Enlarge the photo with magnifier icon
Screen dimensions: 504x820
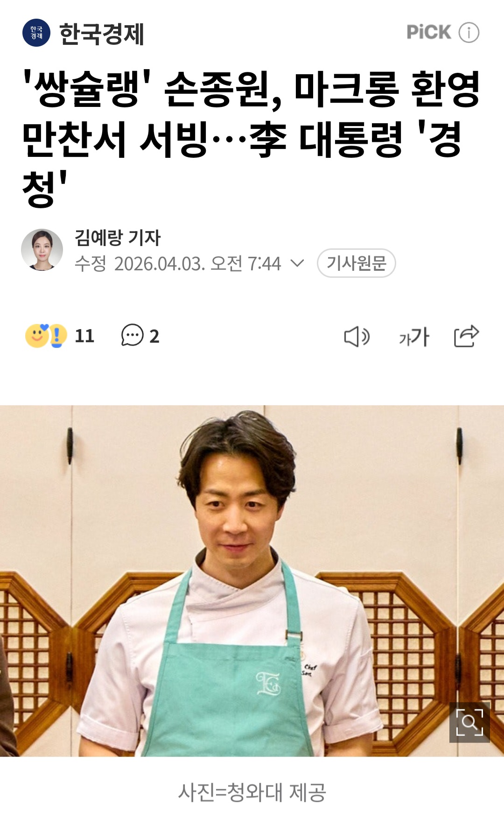[x=469, y=722]
